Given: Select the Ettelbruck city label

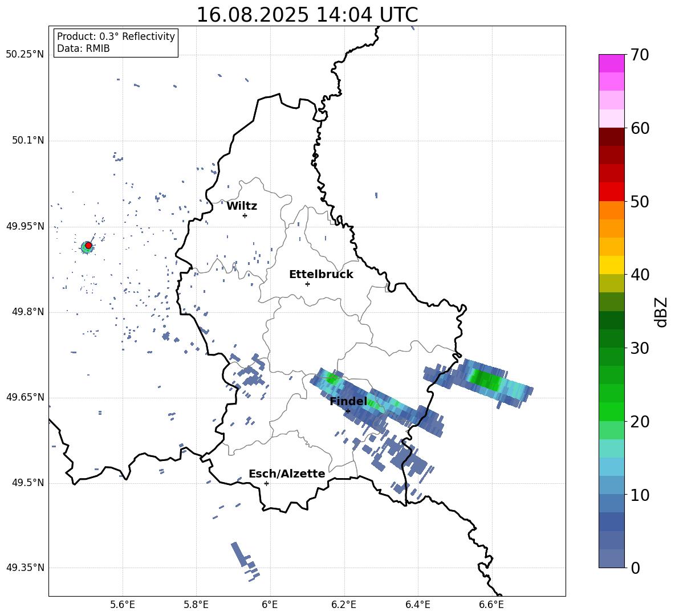Looking at the screenshot, I should [x=321, y=274].
